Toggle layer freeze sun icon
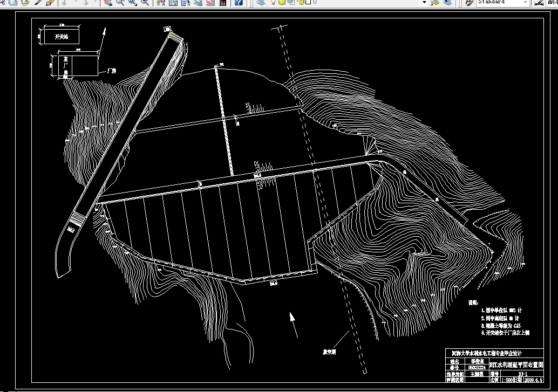The height and width of the screenshot is (392, 558). (x=282, y=2)
